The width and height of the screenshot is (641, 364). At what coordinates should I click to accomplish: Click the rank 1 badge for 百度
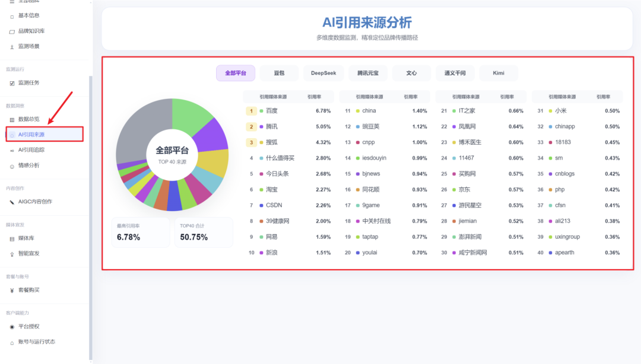click(251, 111)
